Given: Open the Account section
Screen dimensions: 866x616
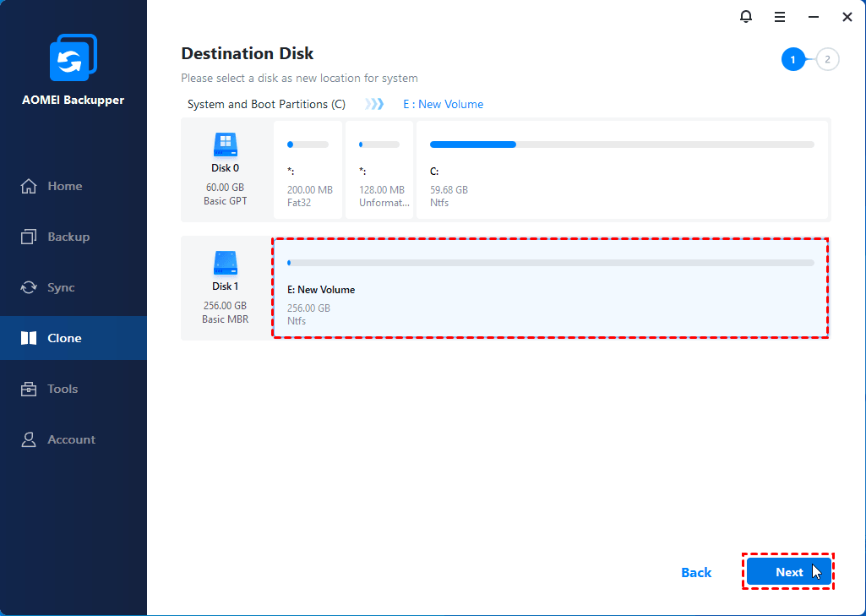Looking at the screenshot, I should 74,439.
